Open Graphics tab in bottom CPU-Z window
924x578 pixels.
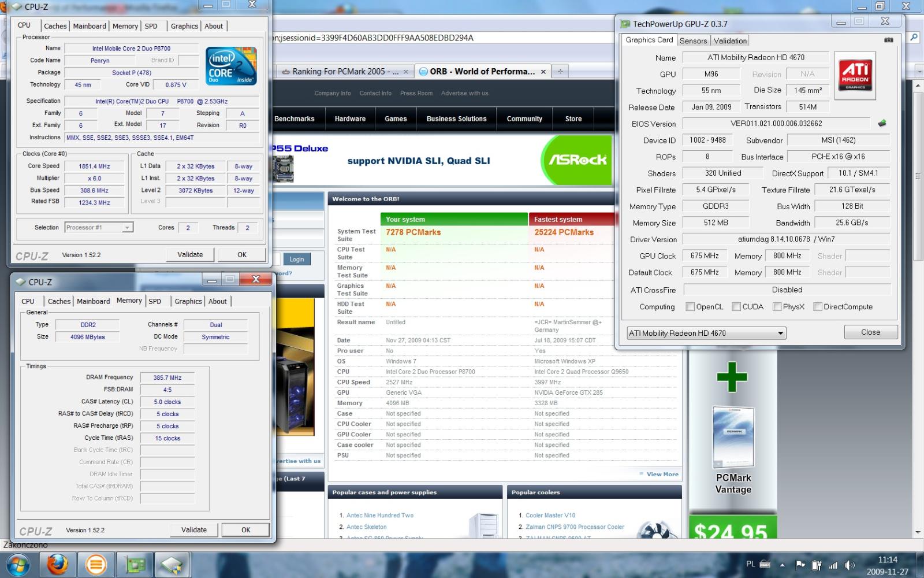point(188,301)
